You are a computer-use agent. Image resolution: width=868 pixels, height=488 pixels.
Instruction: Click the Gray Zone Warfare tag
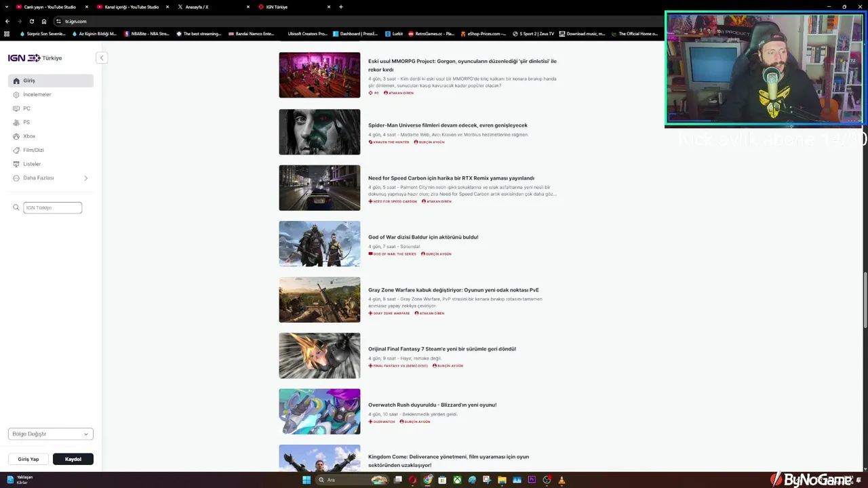(389, 313)
